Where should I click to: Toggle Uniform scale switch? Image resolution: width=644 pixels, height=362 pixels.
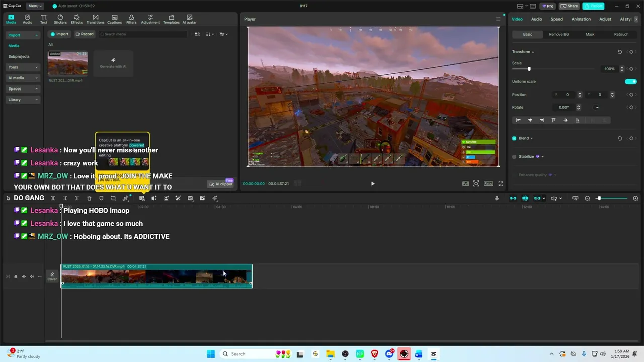[630, 81]
